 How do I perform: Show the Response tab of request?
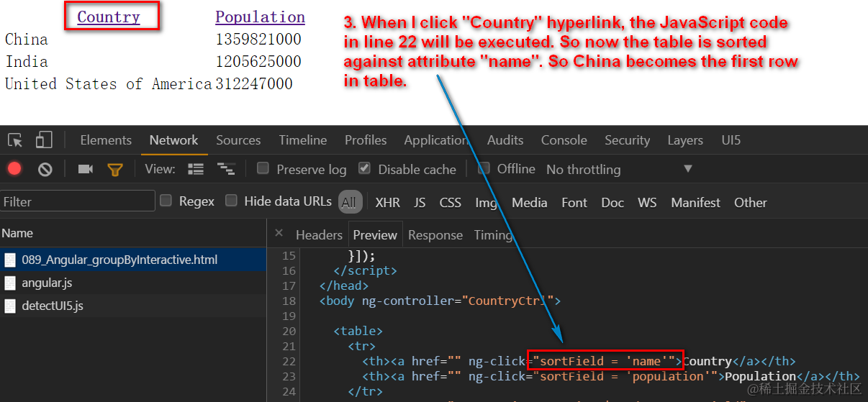point(435,235)
